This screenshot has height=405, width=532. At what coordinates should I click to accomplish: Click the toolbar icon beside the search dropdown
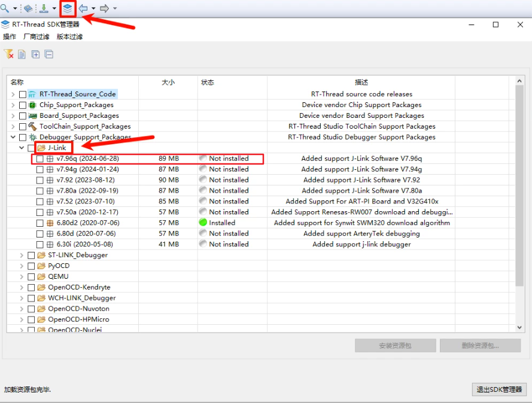point(28,8)
